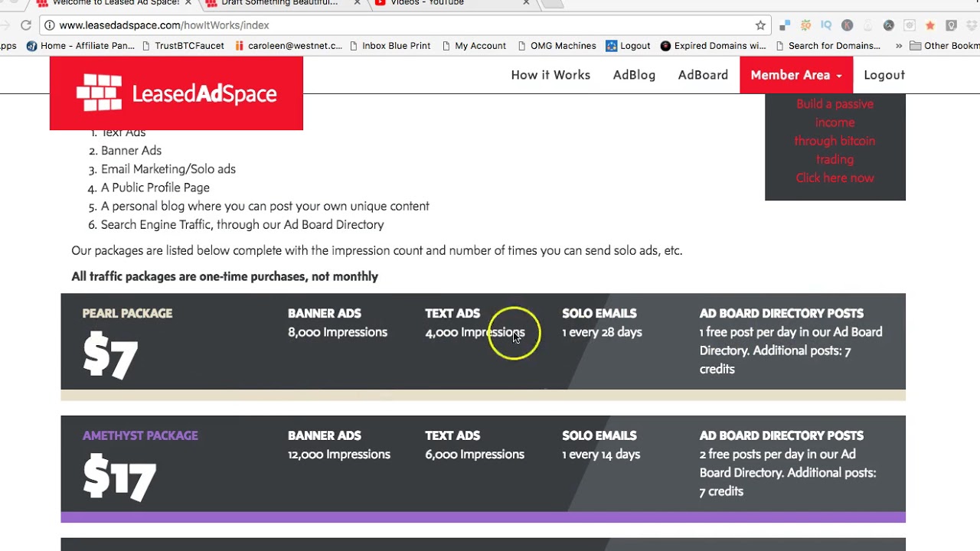The height and width of the screenshot is (551, 980).
Task: Click '6,000 Impressions' under Text Ads
Action: click(475, 455)
